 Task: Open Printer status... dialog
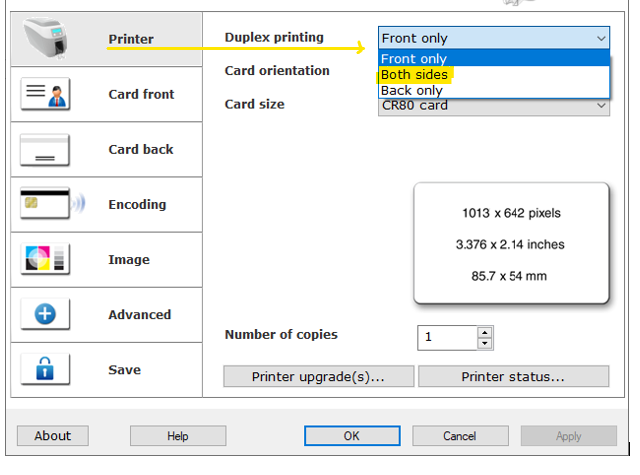point(513,377)
